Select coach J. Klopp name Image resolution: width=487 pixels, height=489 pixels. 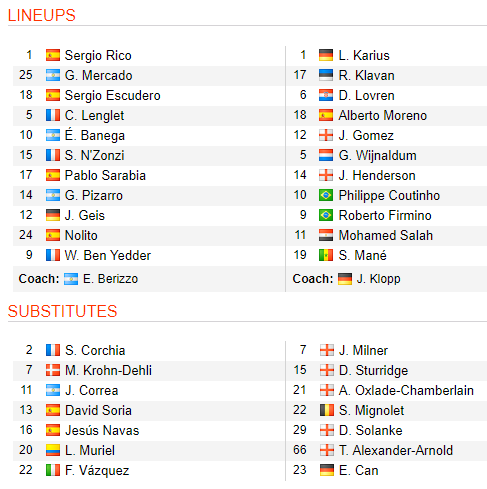[x=378, y=279]
